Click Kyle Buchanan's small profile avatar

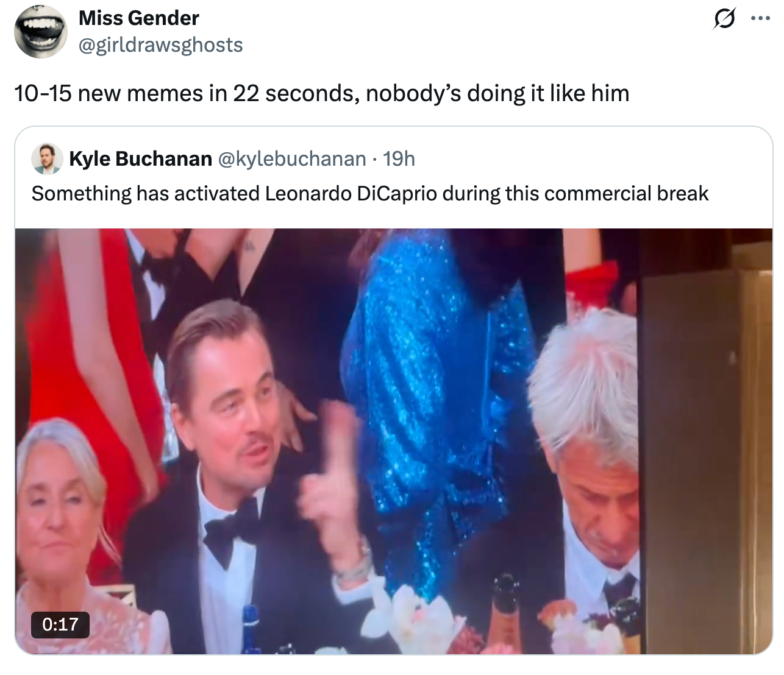pos(47,159)
